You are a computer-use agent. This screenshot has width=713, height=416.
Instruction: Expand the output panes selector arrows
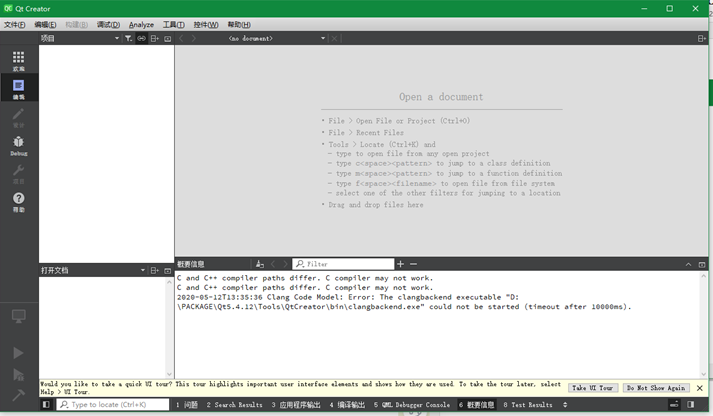(565, 405)
